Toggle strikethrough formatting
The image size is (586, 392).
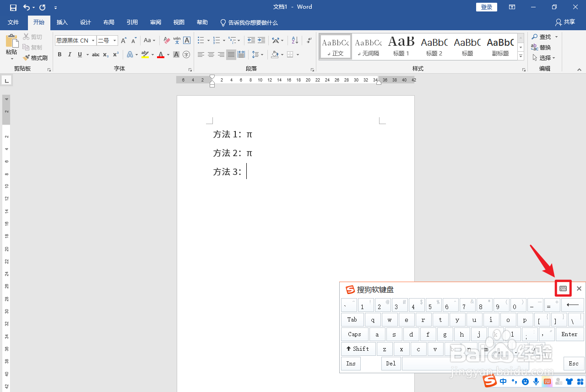coord(96,54)
